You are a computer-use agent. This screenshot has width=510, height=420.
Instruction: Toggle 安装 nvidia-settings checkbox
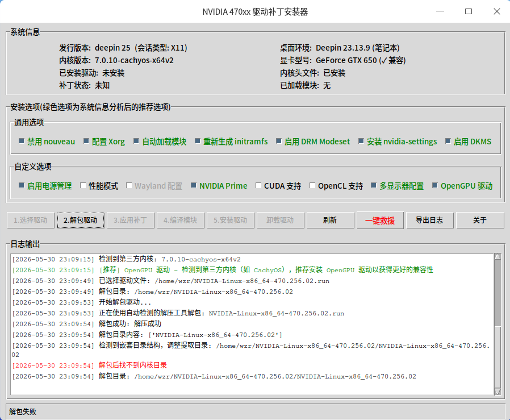pyautogui.click(x=361, y=142)
